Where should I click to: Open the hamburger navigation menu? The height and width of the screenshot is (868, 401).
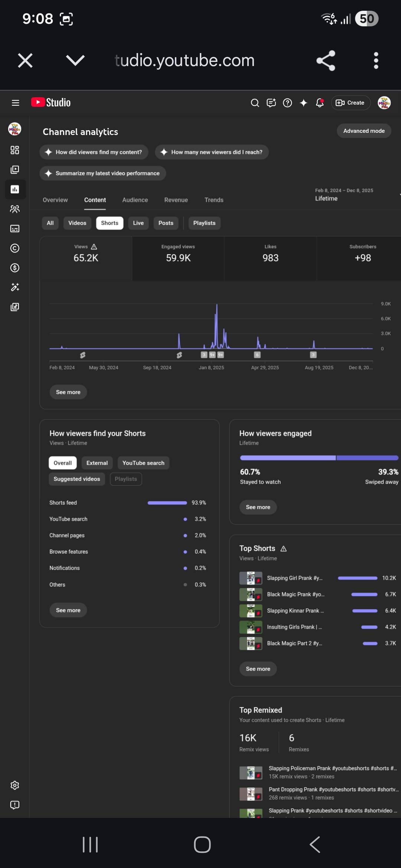[x=15, y=103]
